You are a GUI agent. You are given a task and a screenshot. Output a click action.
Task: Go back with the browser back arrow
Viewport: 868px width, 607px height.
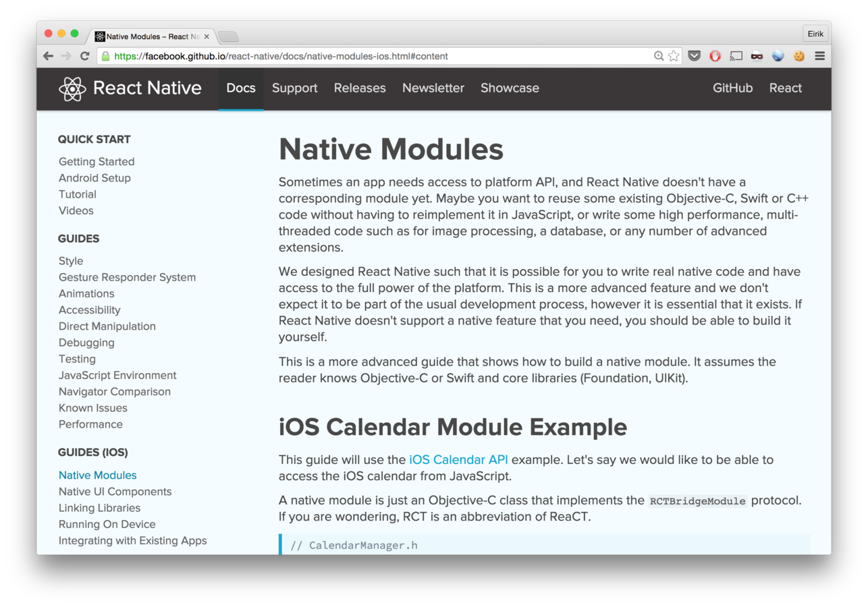tap(48, 56)
